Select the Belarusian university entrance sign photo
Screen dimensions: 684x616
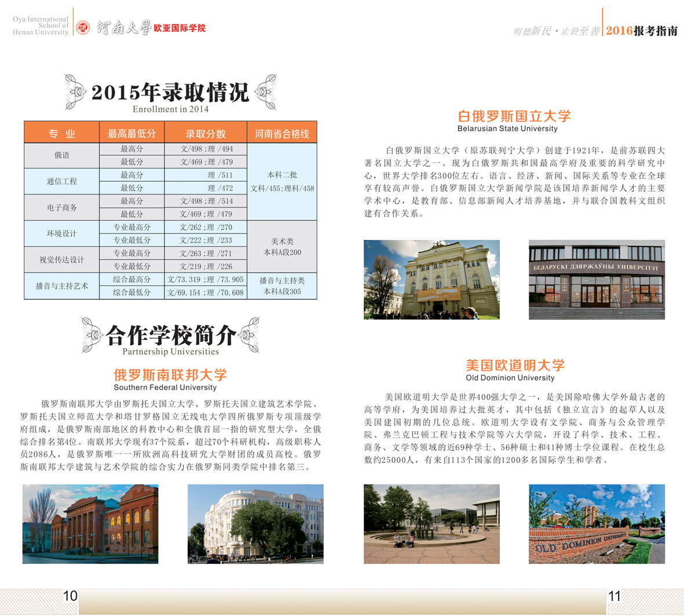click(597, 279)
